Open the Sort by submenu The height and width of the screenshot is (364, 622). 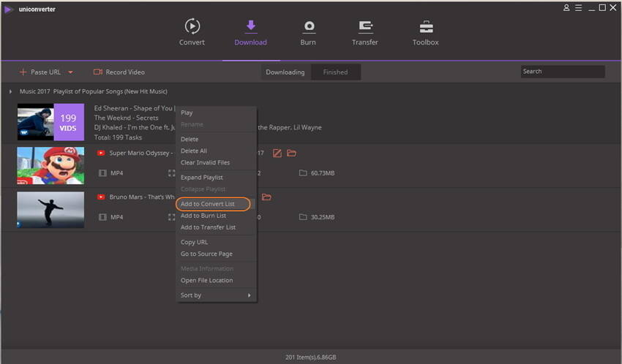(x=216, y=295)
